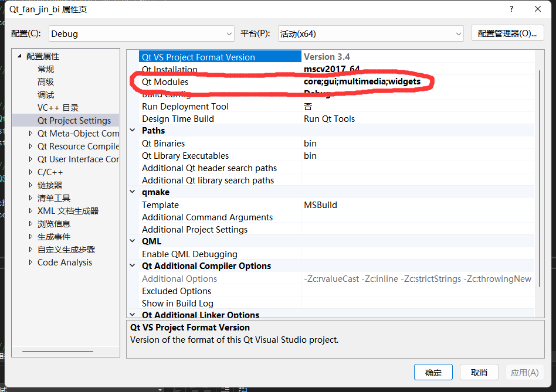The height and width of the screenshot is (392, 556).
Task: Expand the 链接器 tree node
Action: coord(30,185)
